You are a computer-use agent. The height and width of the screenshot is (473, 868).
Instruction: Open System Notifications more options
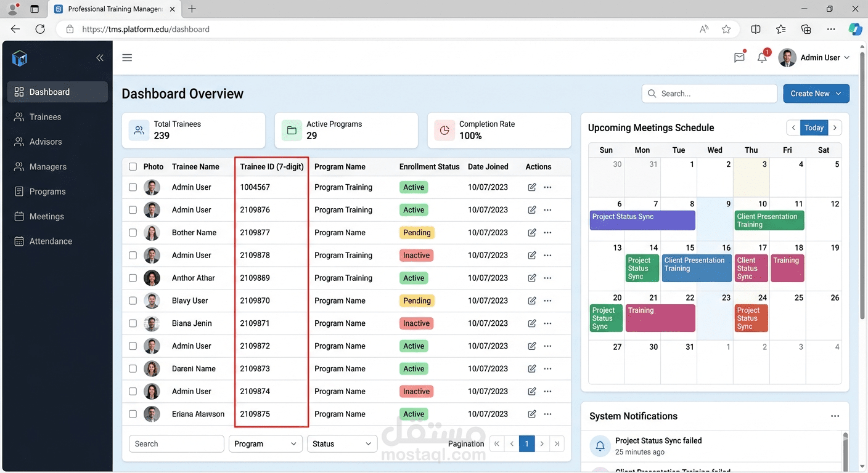pyautogui.click(x=835, y=416)
